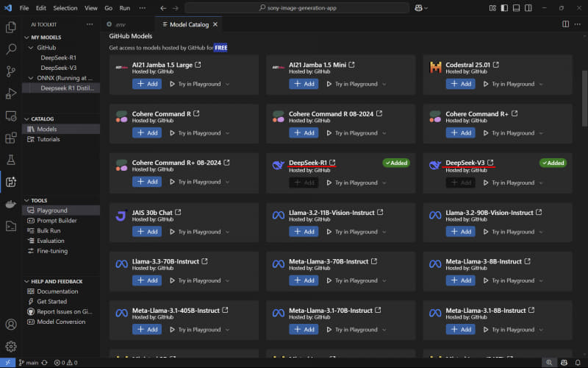Click the command center search field
Screen dimensions: 588x368
coord(297,8)
